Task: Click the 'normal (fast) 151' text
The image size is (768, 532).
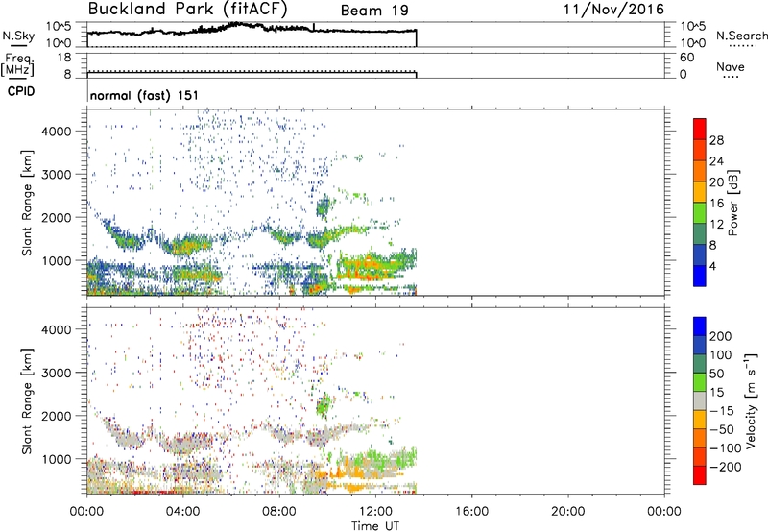Action: pos(145,95)
